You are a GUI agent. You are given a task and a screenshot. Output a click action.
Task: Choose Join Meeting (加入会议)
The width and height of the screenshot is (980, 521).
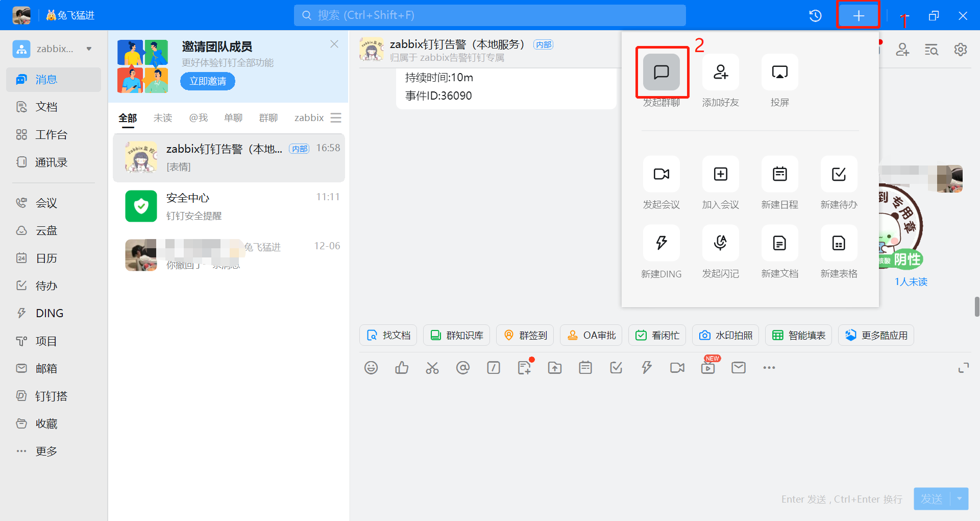coord(721,174)
